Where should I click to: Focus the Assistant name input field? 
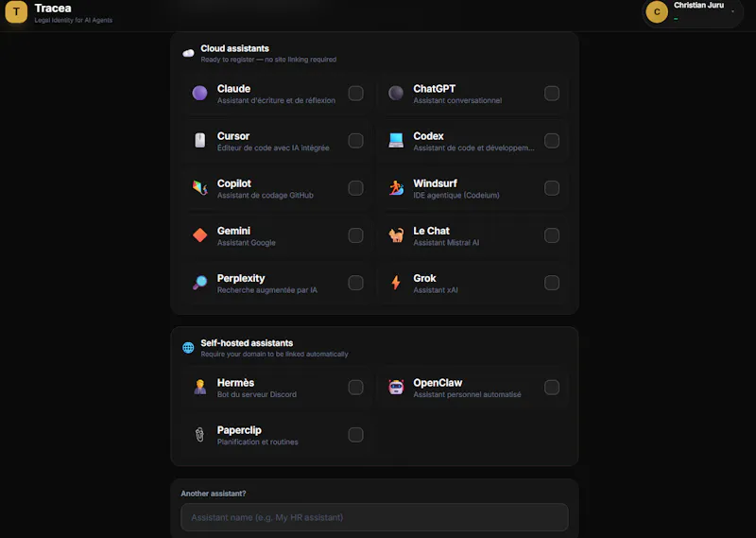[374, 517]
